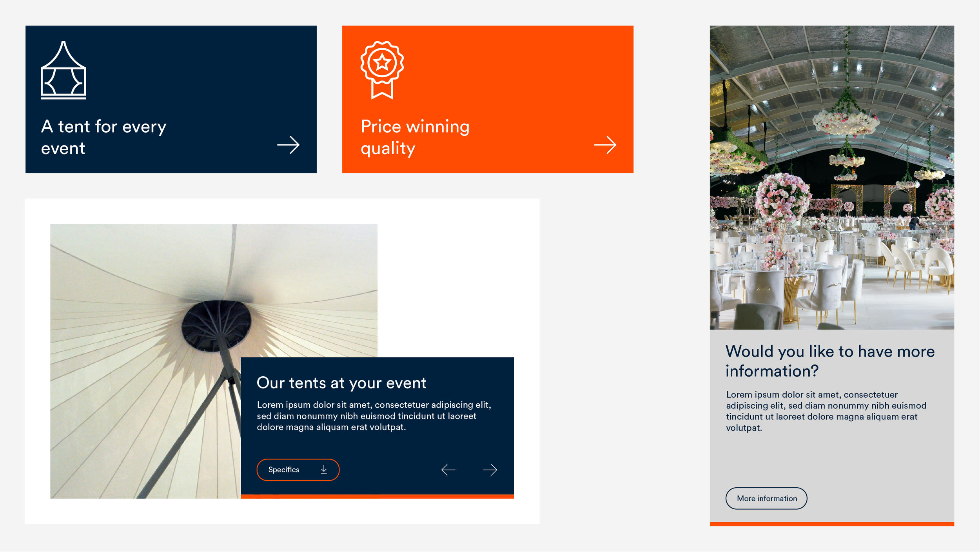Click the orange bar below the information card

(x=832, y=525)
